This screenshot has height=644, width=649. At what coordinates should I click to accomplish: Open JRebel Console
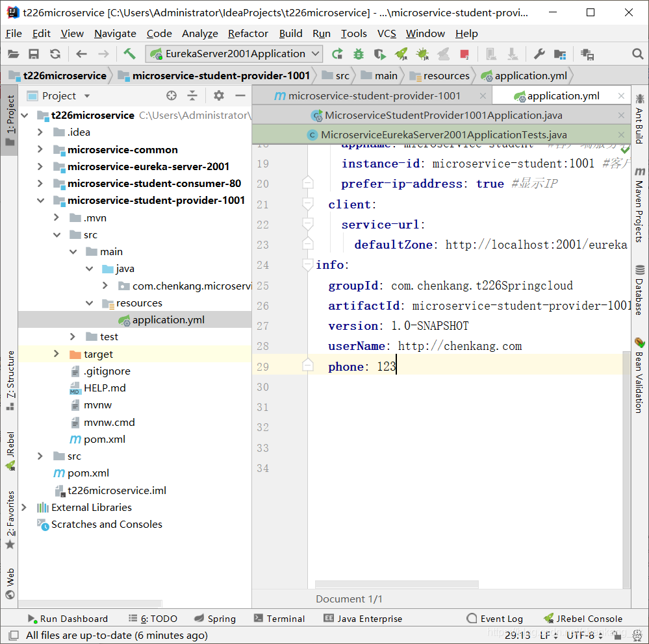pos(583,619)
